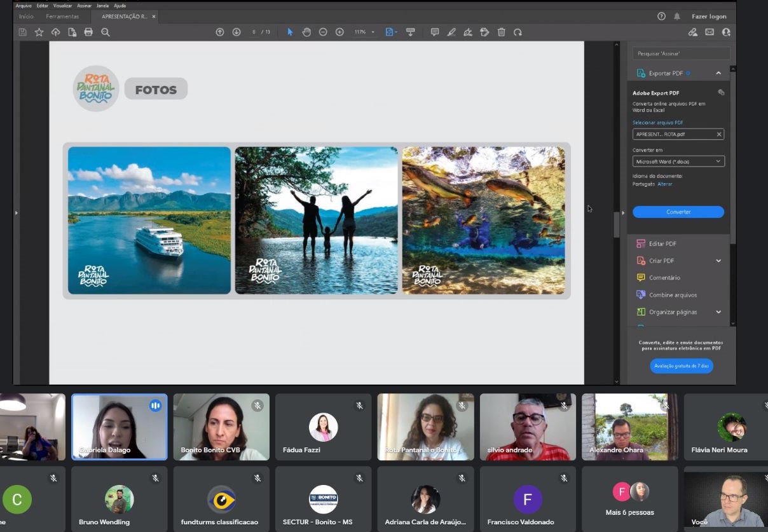The width and height of the screenshot is (768, 532).
Task: Select the arrow selection tool
Action: 290,32
